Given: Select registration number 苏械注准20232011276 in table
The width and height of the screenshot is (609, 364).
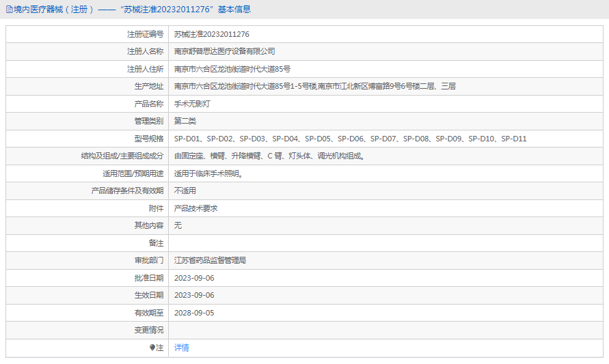Looking at the screenshot, I should [212, 34].
